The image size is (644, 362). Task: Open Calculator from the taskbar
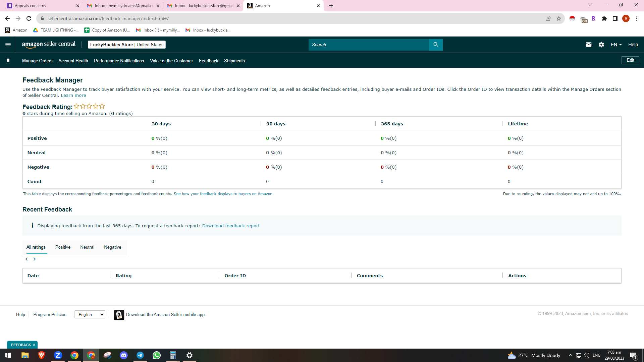point(173,355)
